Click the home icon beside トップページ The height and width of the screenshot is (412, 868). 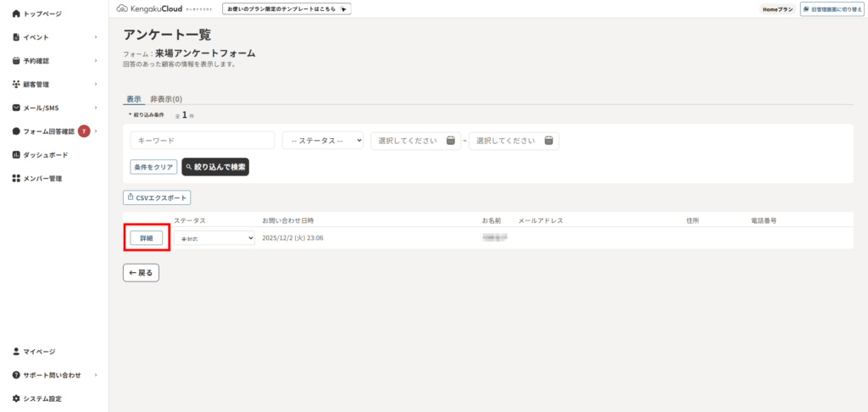point(16,14)
